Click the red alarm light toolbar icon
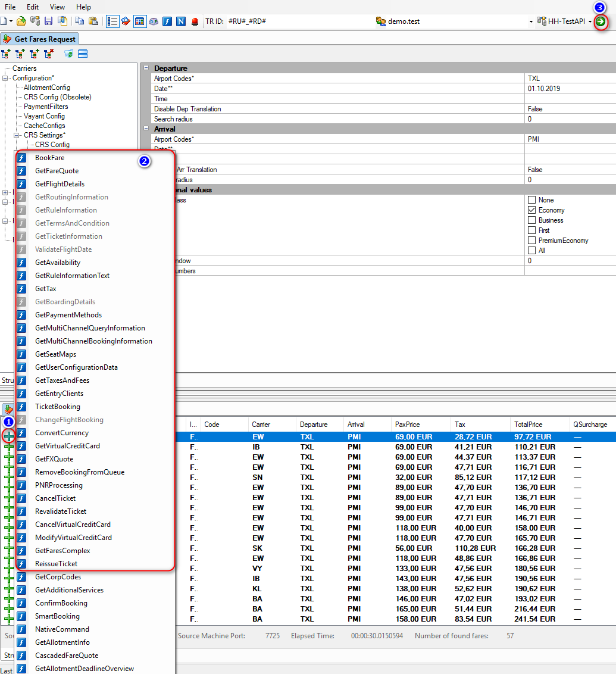 [x=195, y=21]
